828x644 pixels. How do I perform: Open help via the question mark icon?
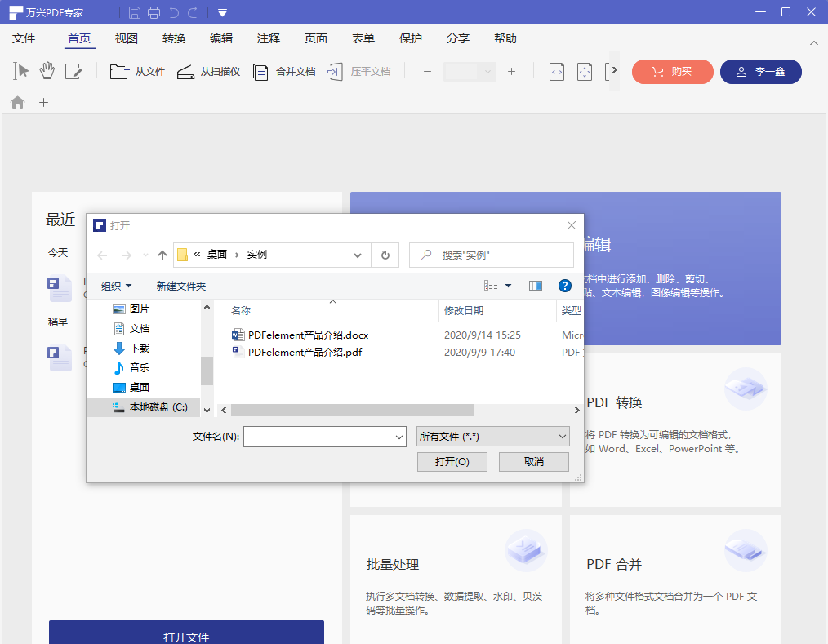564,286
